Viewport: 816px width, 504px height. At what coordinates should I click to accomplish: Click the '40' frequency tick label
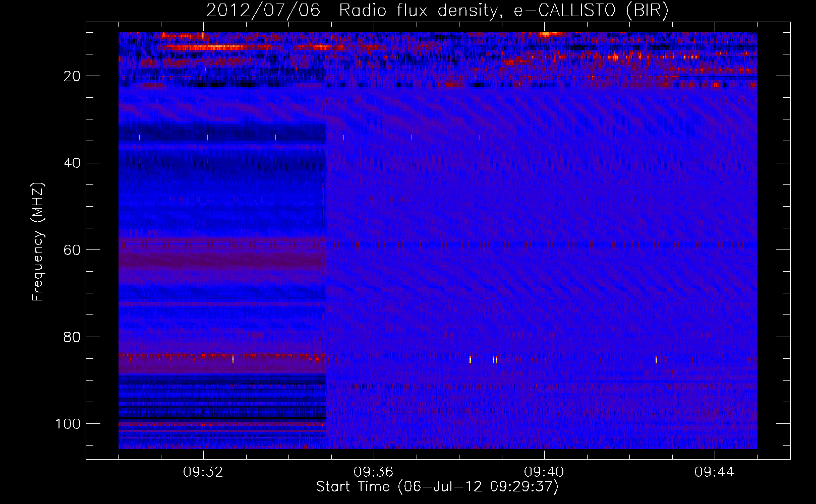pyautogui.click(x=73, y=163)
